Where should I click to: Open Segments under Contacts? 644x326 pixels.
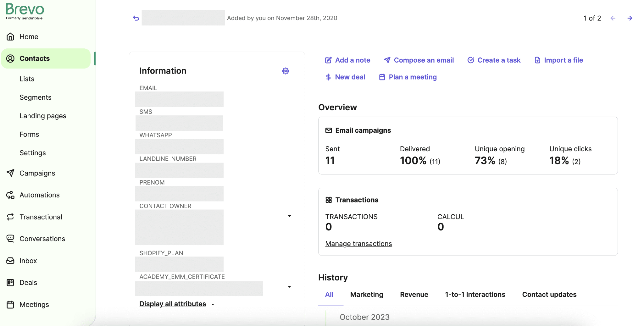click(x=36, y=97)
